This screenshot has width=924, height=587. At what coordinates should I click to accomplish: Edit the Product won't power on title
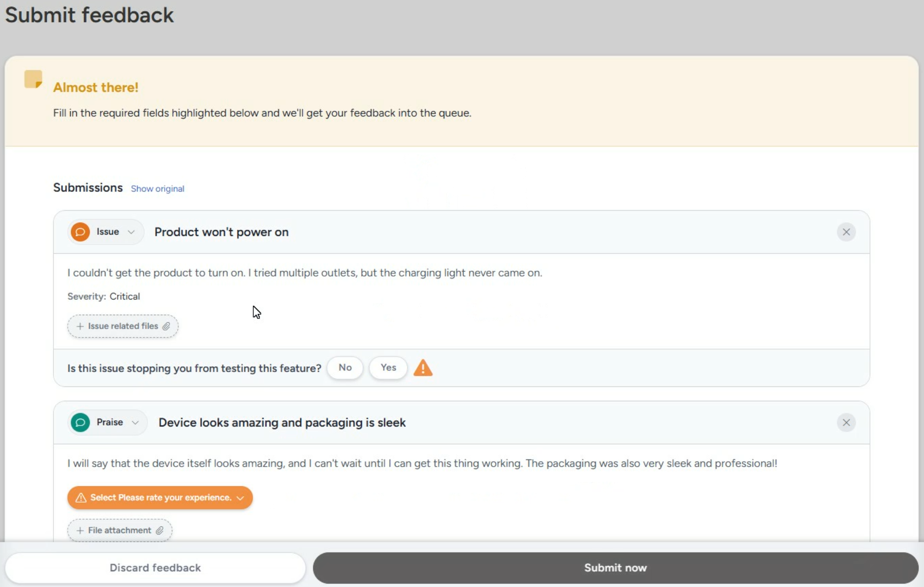click(221, 232)
